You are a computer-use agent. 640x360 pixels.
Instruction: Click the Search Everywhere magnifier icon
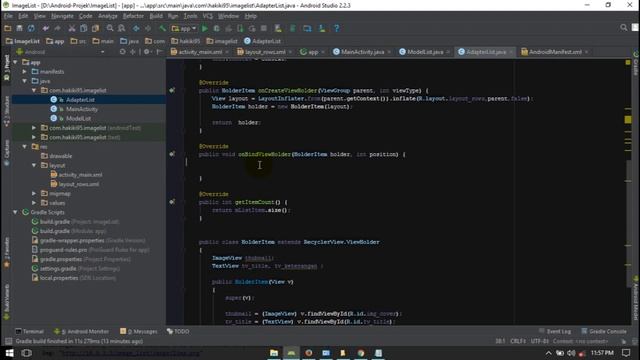pos(624,28)
